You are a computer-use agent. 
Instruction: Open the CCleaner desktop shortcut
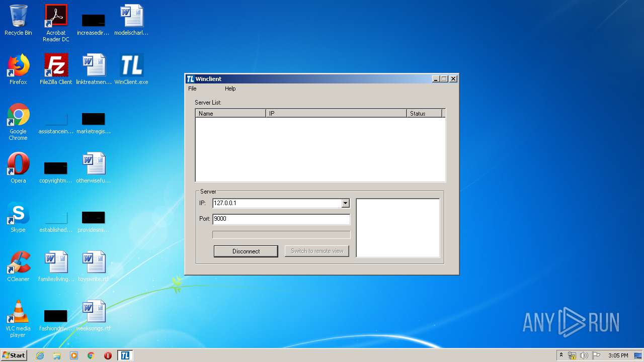point(18,266)
